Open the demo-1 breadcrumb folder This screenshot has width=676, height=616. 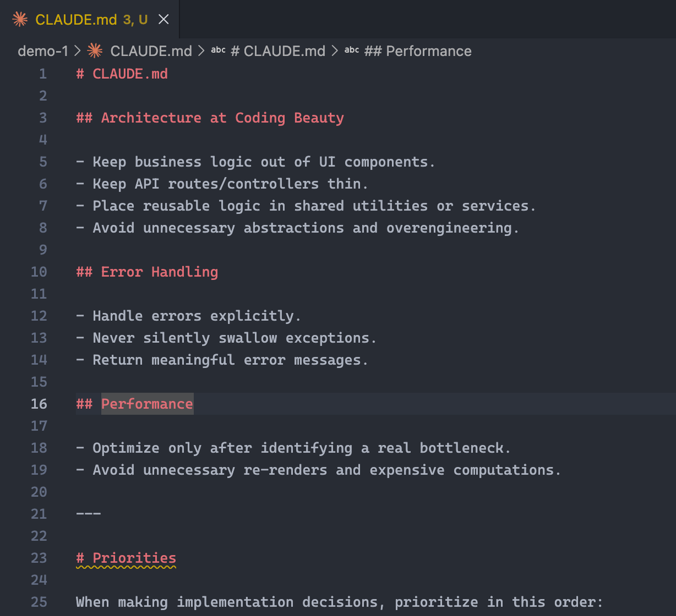[x=43, y=51]
